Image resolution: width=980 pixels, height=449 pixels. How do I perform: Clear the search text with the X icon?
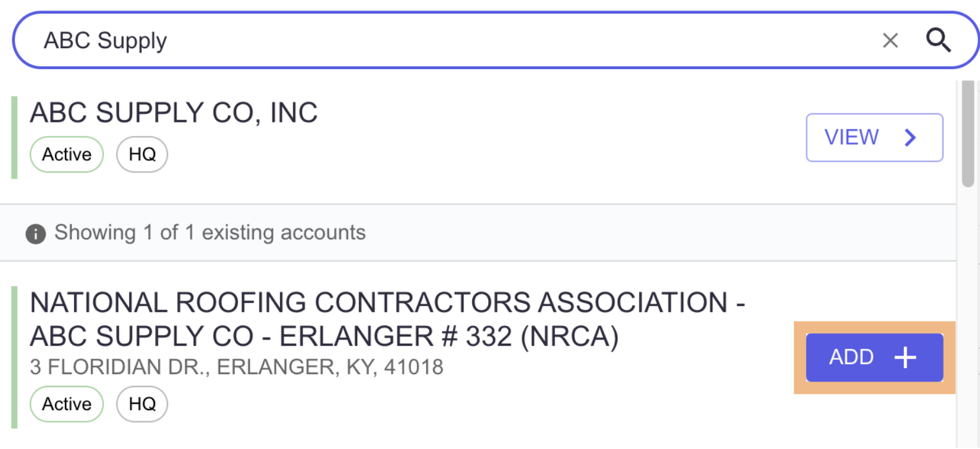tap(890, 41)
